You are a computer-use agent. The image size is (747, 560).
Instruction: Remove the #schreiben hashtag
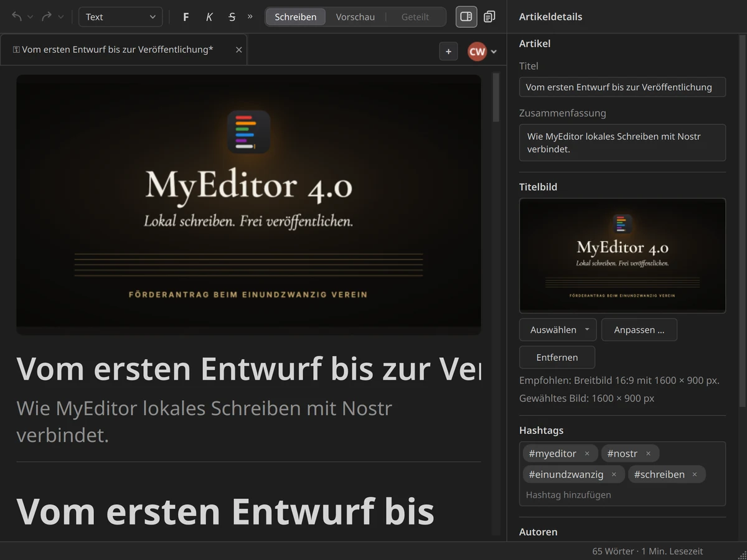click(x=695, y=475)
